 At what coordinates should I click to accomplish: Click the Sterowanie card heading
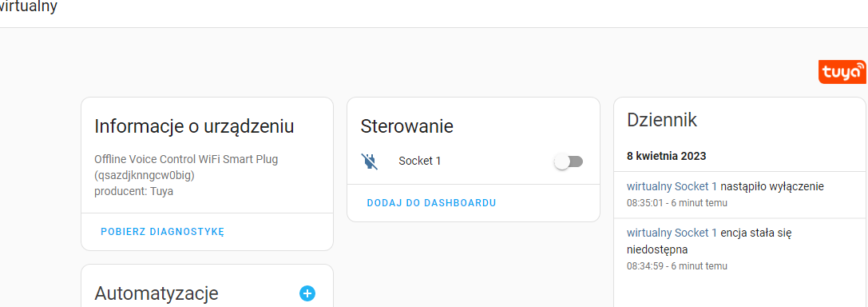[407, 126]
